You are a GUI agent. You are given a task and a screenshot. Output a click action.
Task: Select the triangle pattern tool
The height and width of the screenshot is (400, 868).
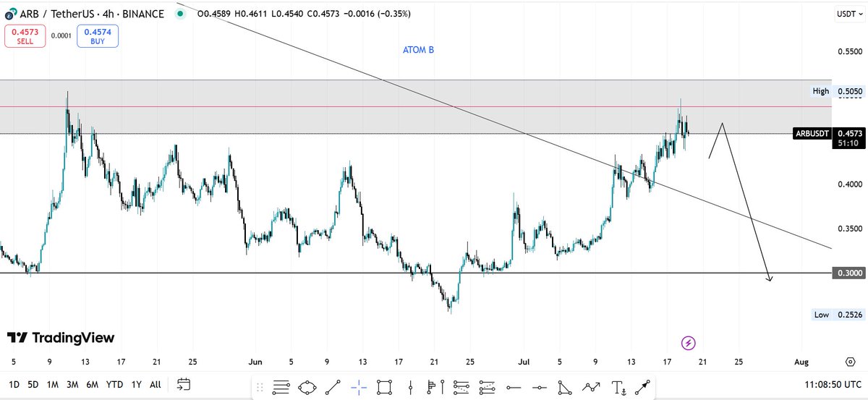(565, 387)
